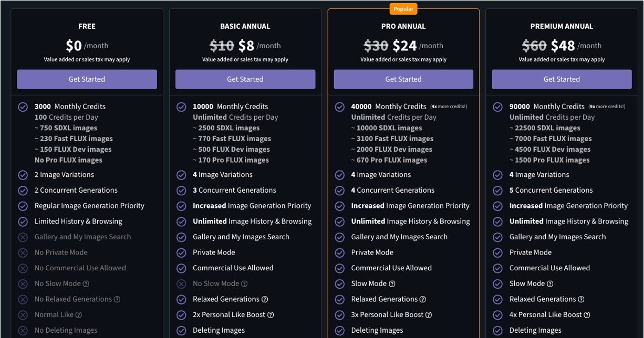Click help icon beside Free plan's No Slow Mode
The width and height of the screenshot is (644, 338).
(86, 284)
